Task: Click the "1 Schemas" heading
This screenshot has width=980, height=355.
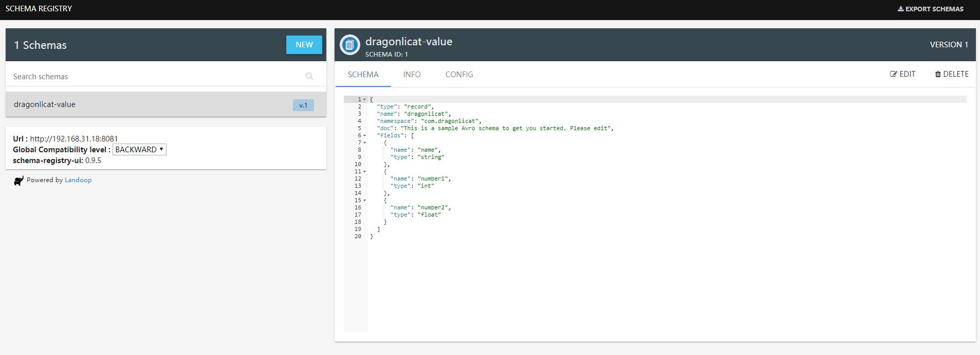Action: [40, 45]
